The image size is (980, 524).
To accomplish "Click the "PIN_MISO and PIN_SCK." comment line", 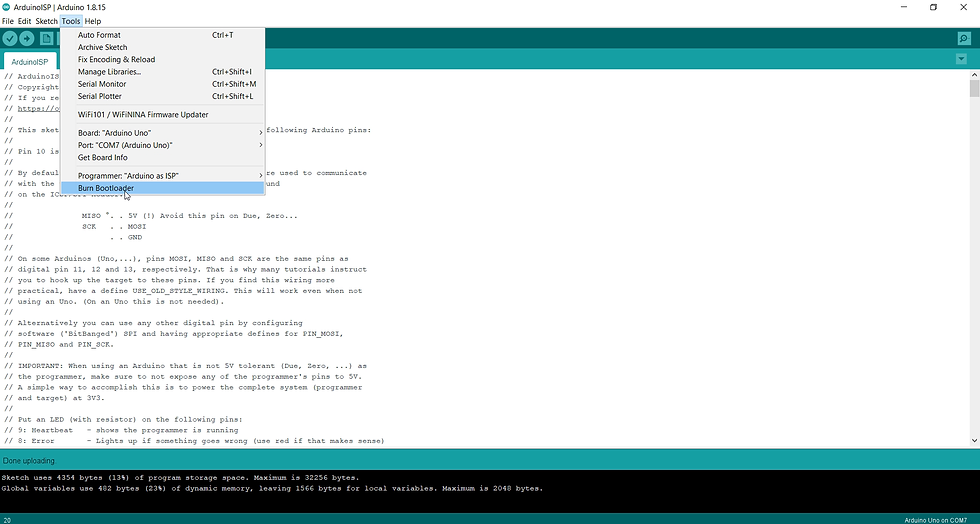I will (59, 345).
